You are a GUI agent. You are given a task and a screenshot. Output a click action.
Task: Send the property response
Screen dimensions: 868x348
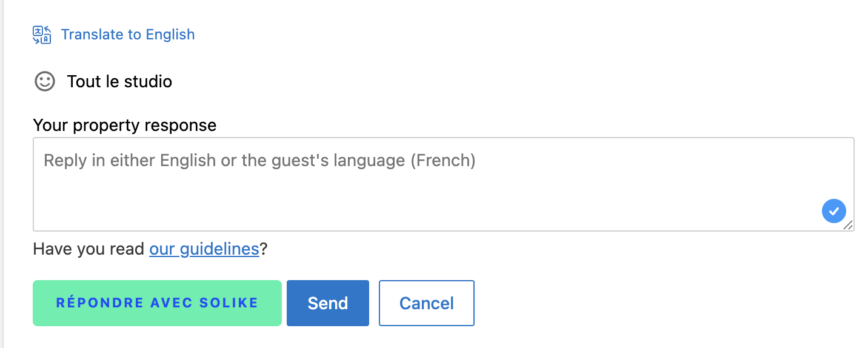click(x=327, y=303)
